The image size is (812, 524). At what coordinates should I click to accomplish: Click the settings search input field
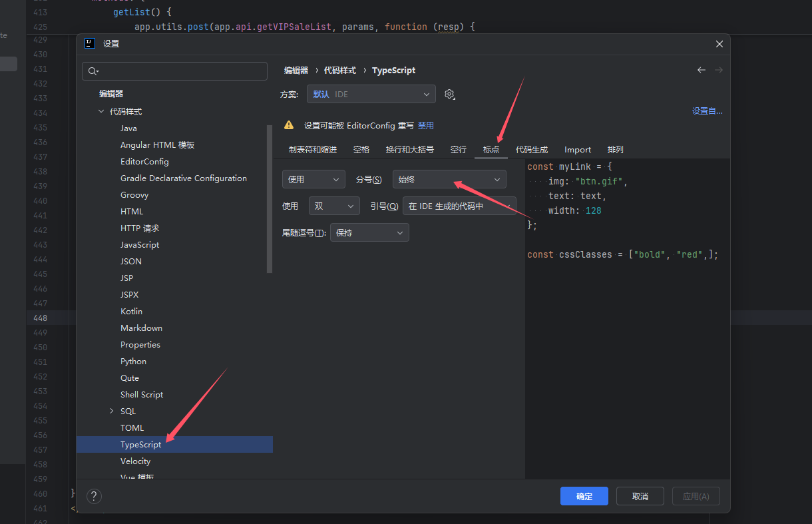(180, 71)
